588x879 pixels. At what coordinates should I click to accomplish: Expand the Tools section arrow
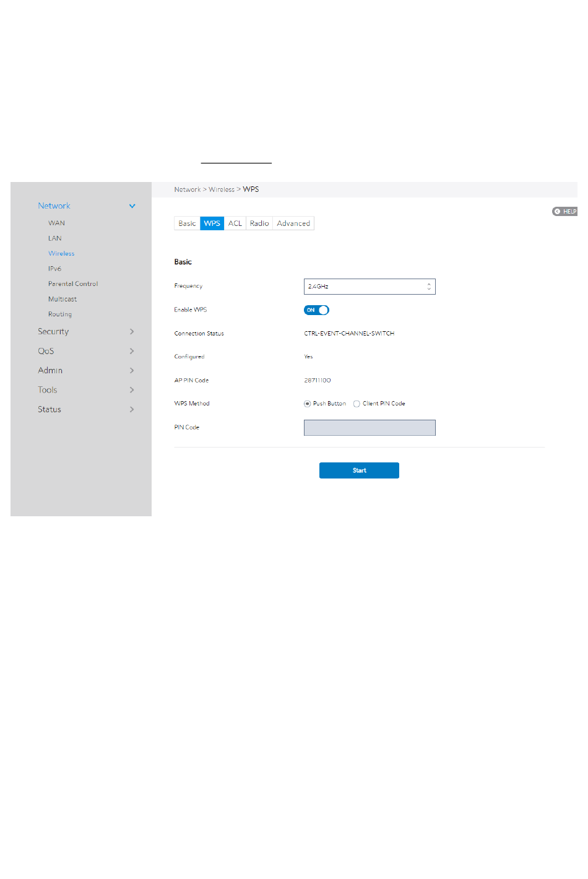click(132, 390)
